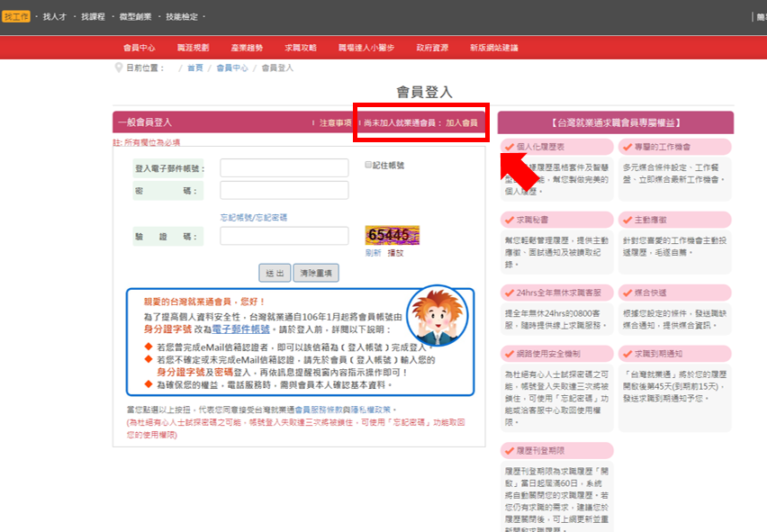This screenshot has height=532, width=767.
Task: Tick the 記住帳號 checkbox
Action: (x=368, y=165)
